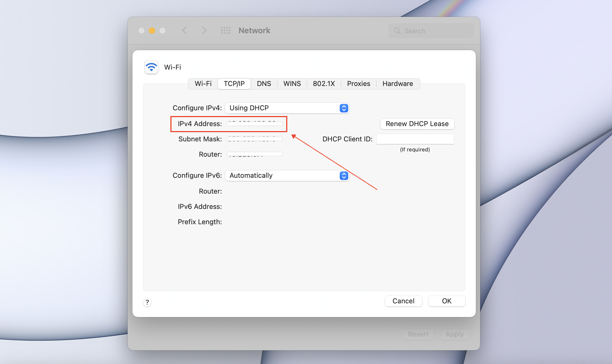Click the Configure IPv4 stepper arrows
This screenshot has height=364, width=612.
pos(343,108)
